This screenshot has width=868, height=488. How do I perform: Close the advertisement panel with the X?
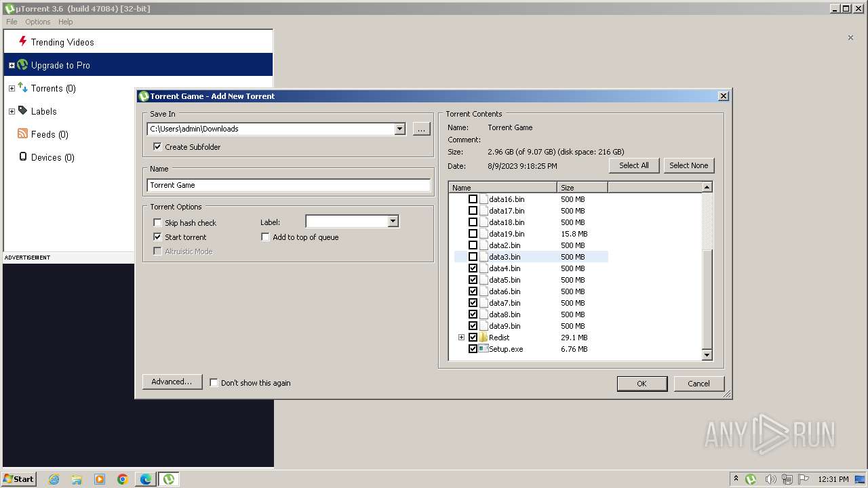850,37
